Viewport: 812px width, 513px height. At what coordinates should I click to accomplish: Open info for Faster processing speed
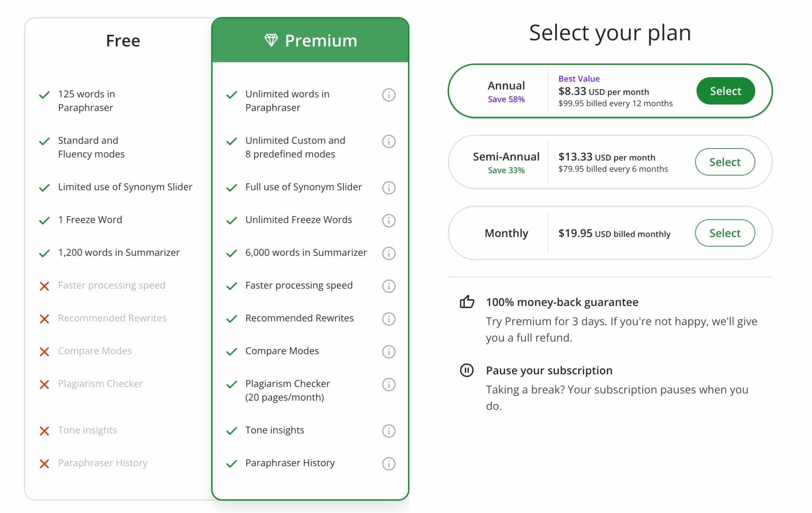click(x=389, y=286)
